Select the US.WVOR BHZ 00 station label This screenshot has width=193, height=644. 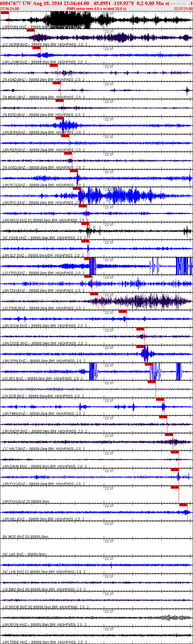(46, 607)
